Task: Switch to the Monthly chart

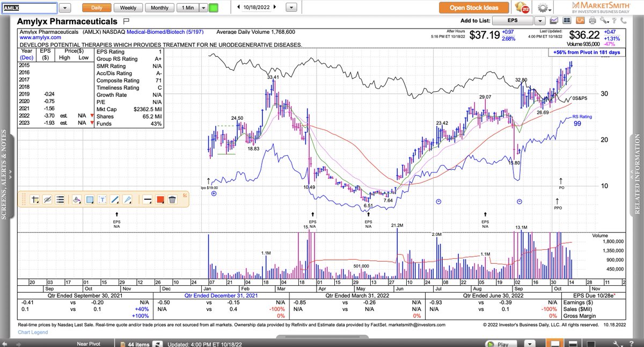Action: pyautogui.click(x=159, y=8)
